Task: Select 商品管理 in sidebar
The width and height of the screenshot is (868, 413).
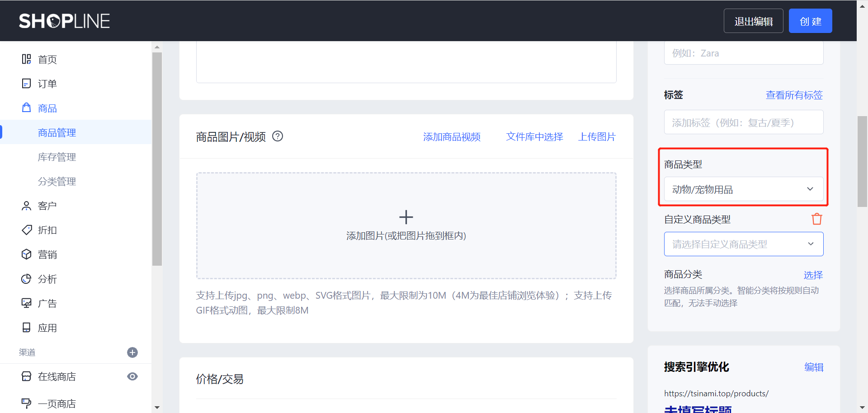Action: (57, 132)
